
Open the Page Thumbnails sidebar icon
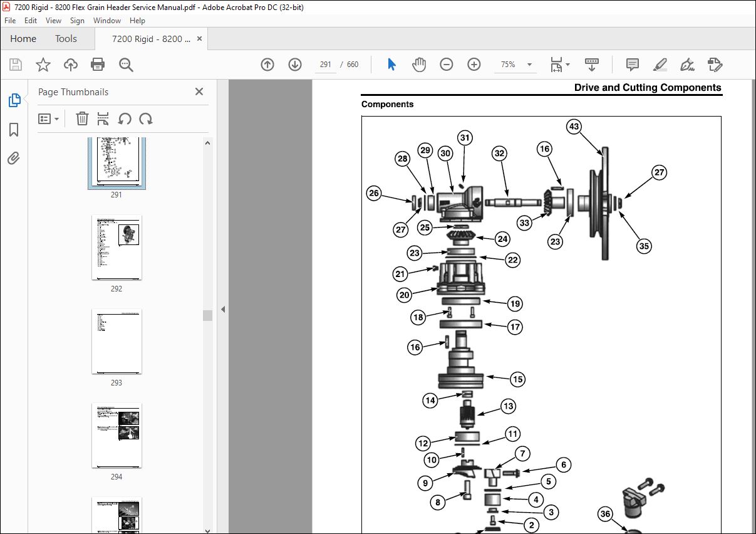pyautogui.click(x=14, y=100)
